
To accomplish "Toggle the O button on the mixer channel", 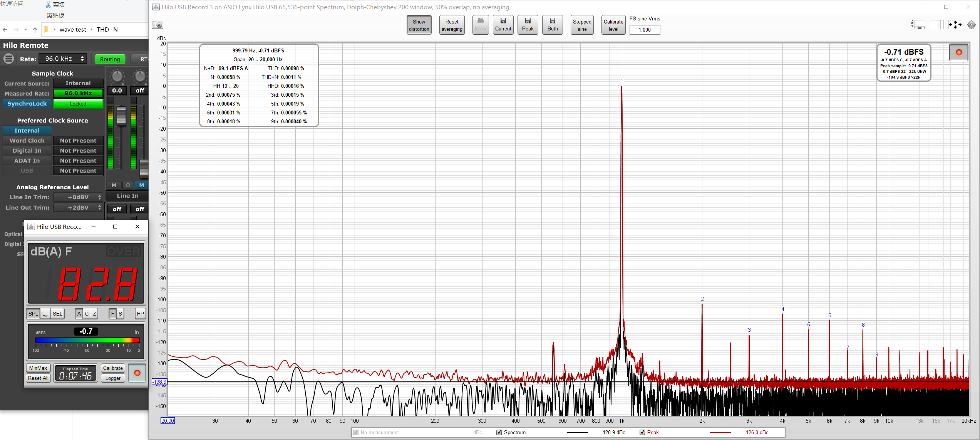I will [x=128, y=185].
